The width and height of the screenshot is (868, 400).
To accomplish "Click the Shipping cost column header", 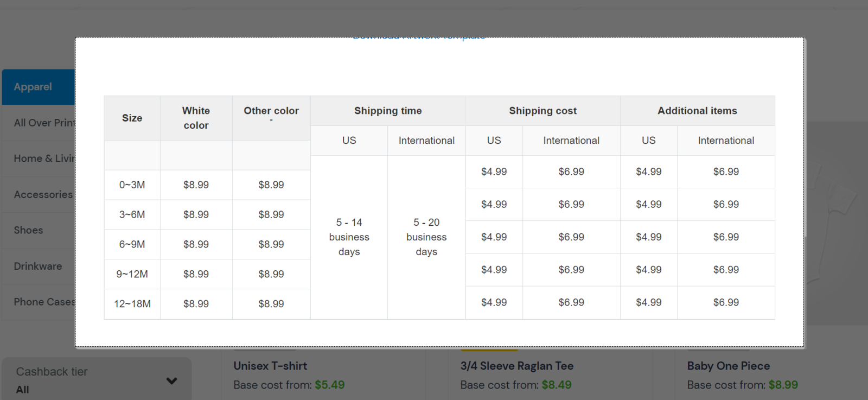I will (542, 111).
